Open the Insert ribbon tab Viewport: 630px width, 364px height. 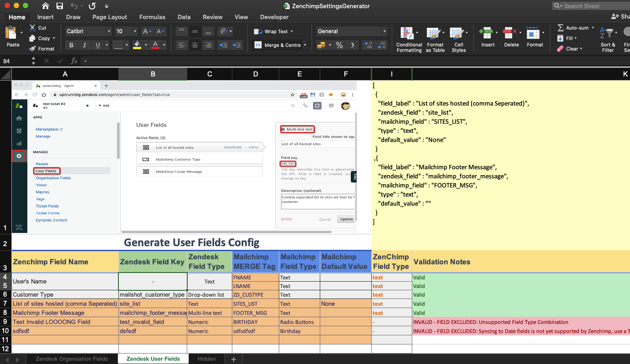pyautogui.click(x=46, y=17)
